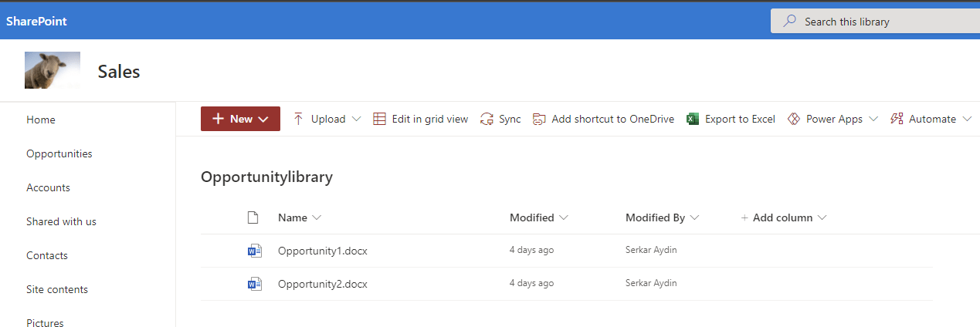Click the Word icon beside Opportunity2.docx
The width and height of the screenshot is (980, 327).
pyautogui.click(x=254, y=284)
